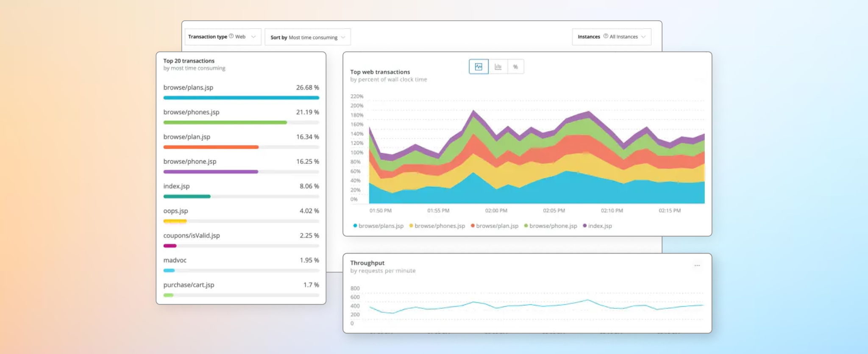Switch to bar chart view icon
Image resolution: width=868 pixels, height=354 pixels.
[498, 67]
